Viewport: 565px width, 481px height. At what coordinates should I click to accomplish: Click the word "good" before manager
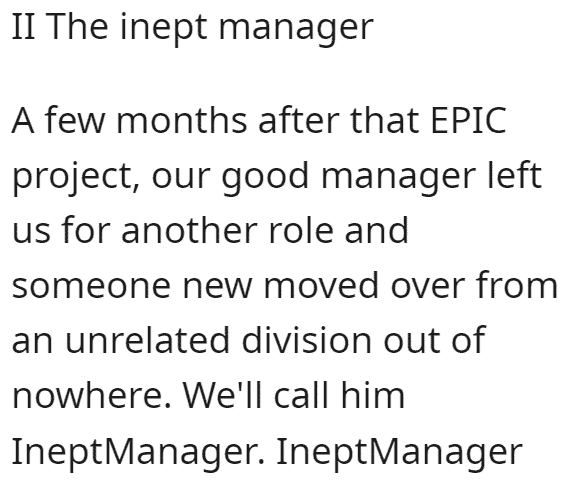[265, 178]
